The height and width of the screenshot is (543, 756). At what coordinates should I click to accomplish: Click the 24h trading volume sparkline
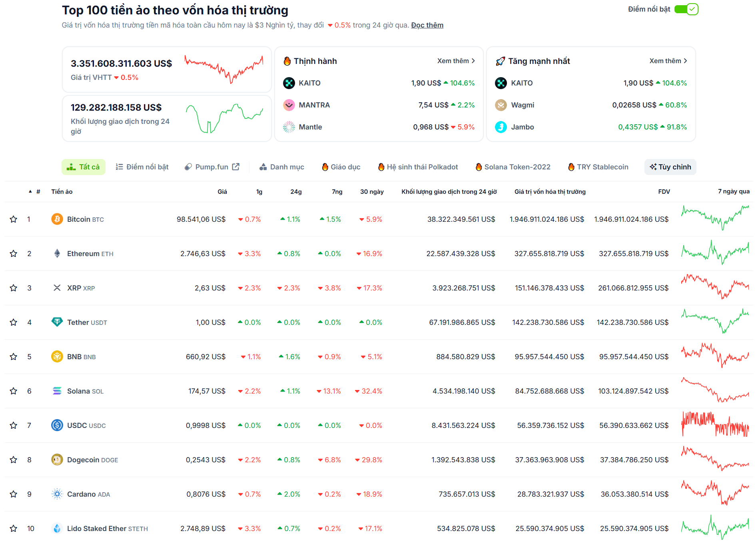(224, 118)
